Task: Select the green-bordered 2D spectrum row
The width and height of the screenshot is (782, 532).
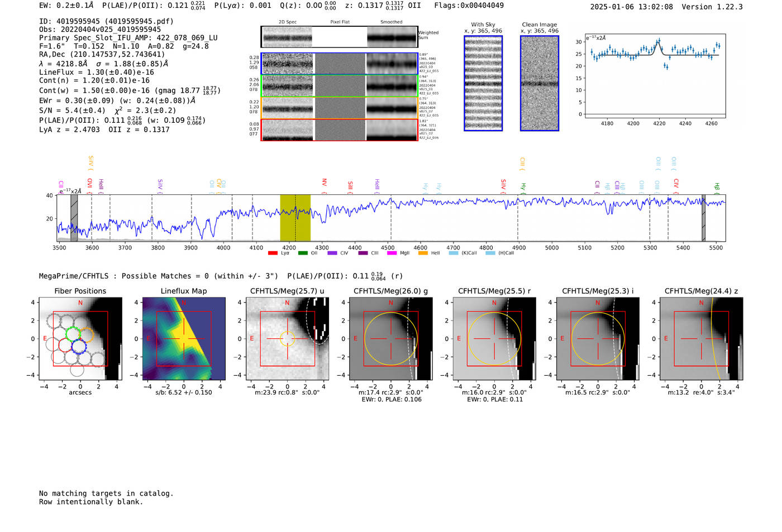Action: (340, 86)
